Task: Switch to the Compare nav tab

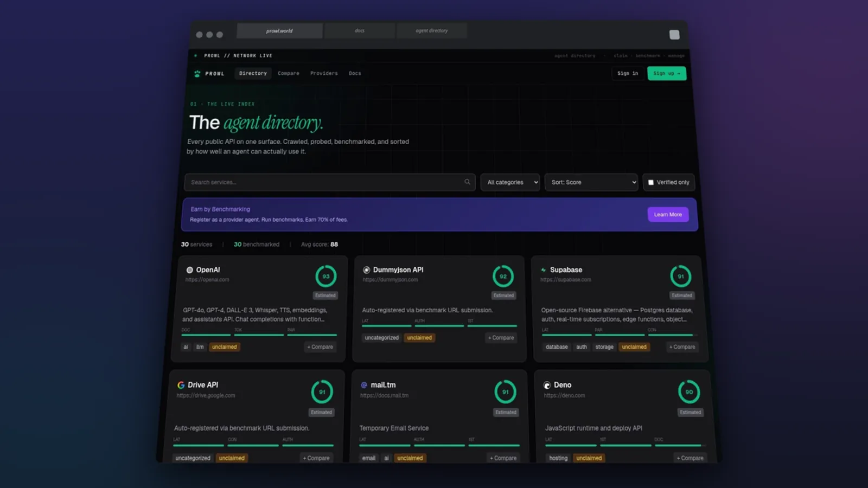Action: click(x=289, y=74)
